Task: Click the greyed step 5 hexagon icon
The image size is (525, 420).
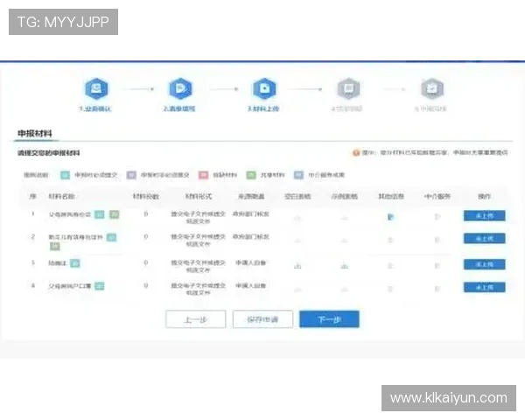Action: click(432, 88)
